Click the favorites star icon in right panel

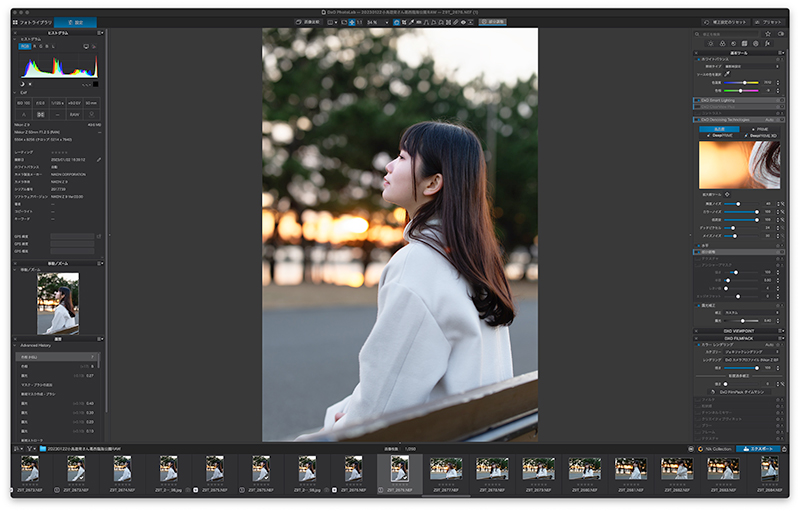[x=768, y=34]
